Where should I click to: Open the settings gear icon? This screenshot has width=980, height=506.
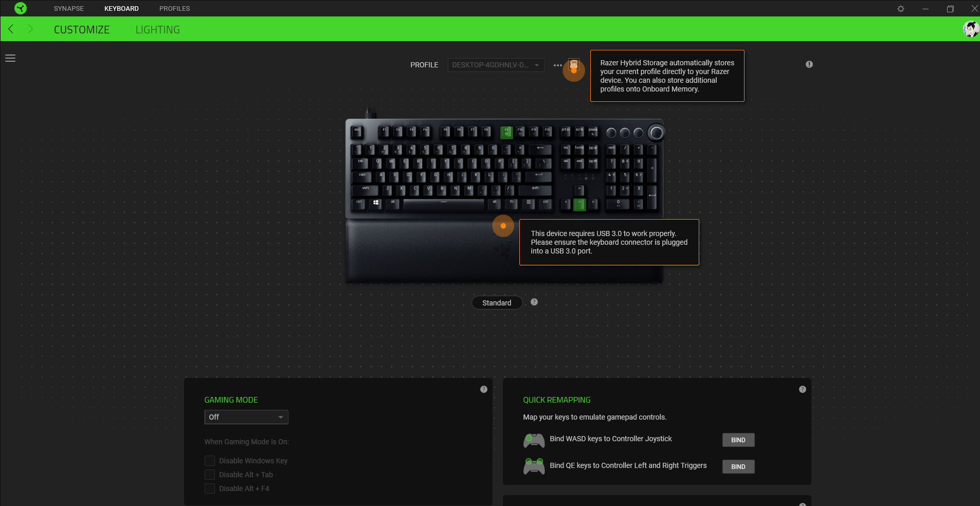pos(901,9)
